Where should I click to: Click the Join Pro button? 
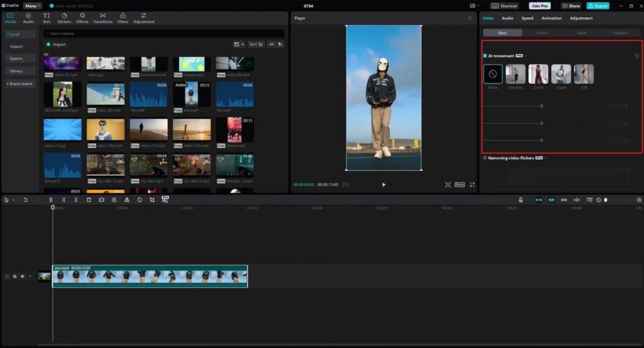pos(539,6)
